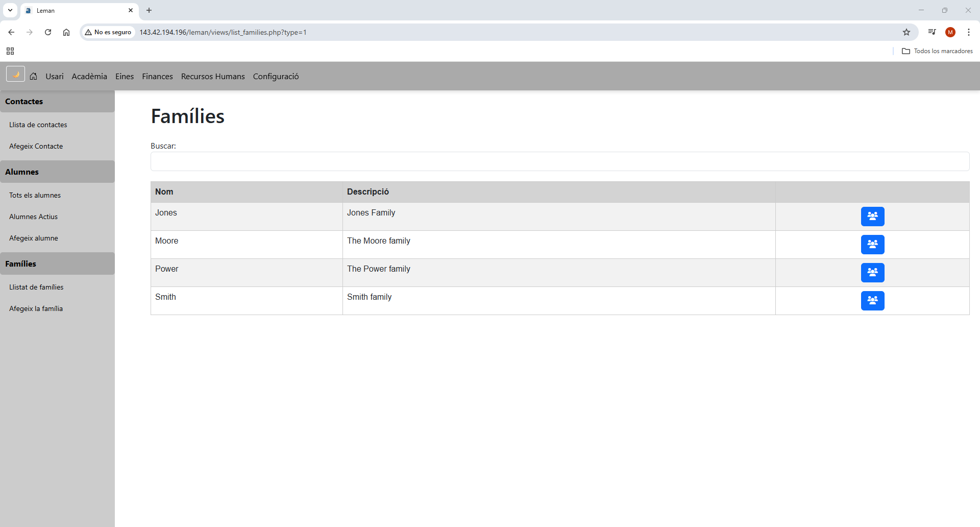Open the Configuració menu
This screenshot has height=527, width=980.
pos(276,76)
